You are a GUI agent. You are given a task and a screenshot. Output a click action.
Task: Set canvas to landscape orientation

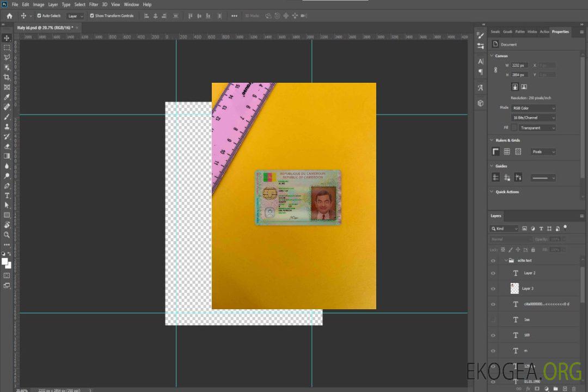click(x=524, y=87)
